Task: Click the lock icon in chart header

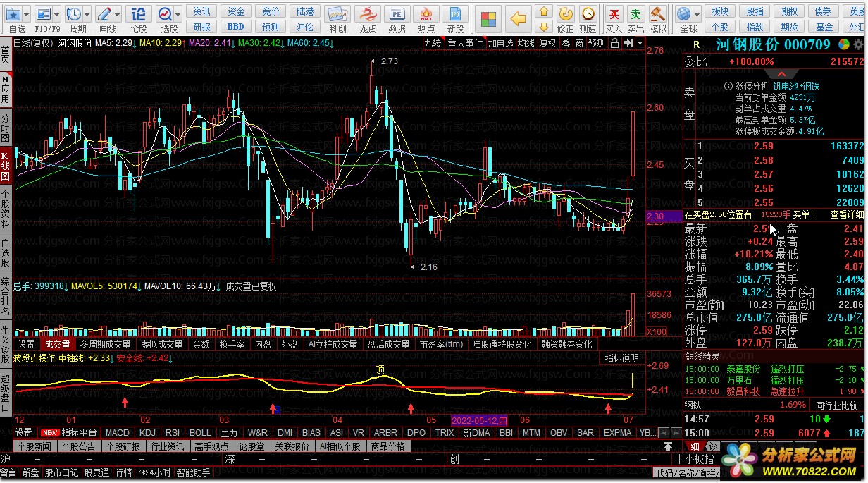Action: click(614, 43)
